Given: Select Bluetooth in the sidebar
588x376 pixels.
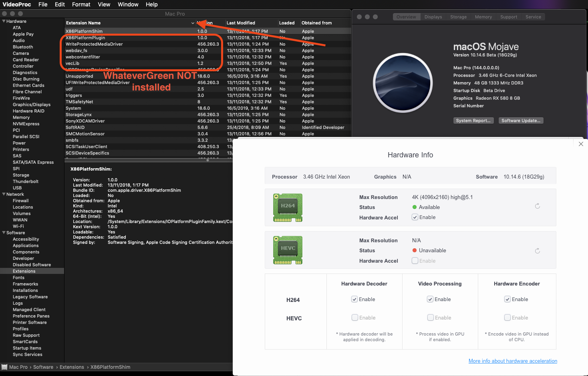Looking at the screenshot, I should pyautogui.click(x=23, y=47).
